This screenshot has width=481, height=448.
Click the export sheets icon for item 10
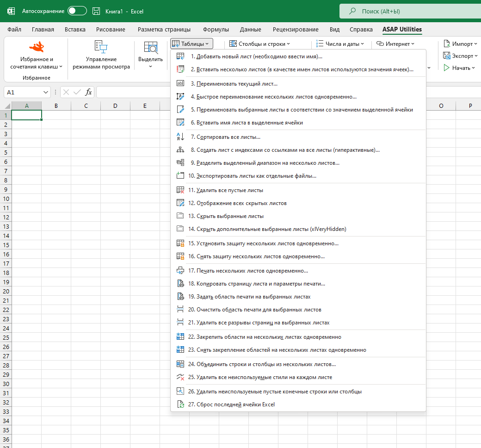point(180,176)
